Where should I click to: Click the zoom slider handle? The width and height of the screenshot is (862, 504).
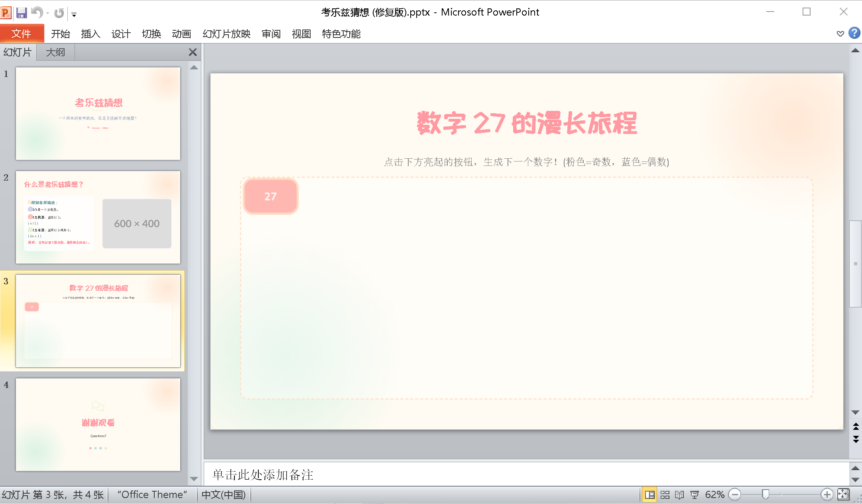(765, 495)
